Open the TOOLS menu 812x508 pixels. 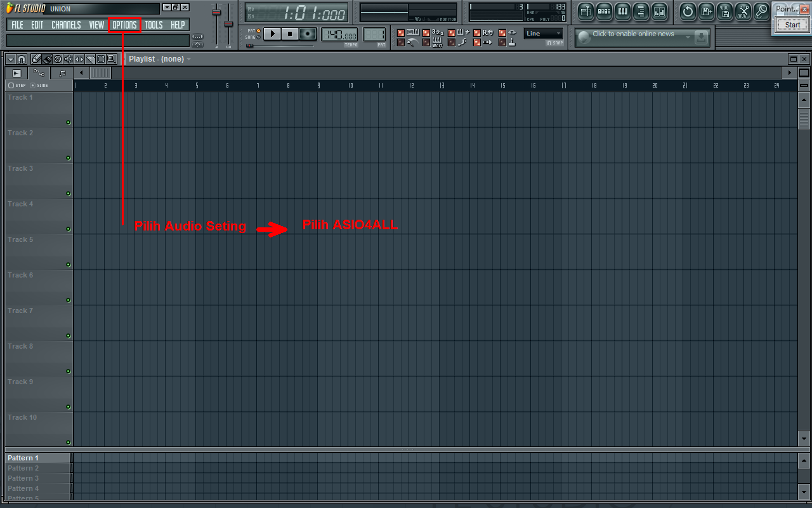click(x=154, y=25)
